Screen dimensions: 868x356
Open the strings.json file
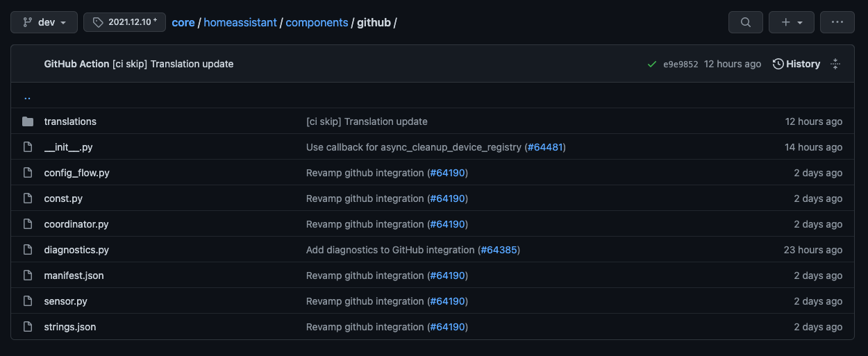70,327
